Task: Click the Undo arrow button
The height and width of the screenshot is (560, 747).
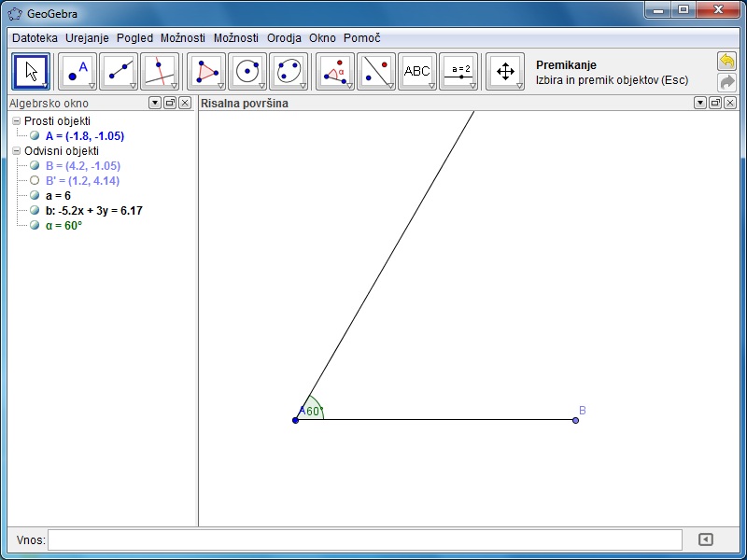Action: (x=726, y=61)
